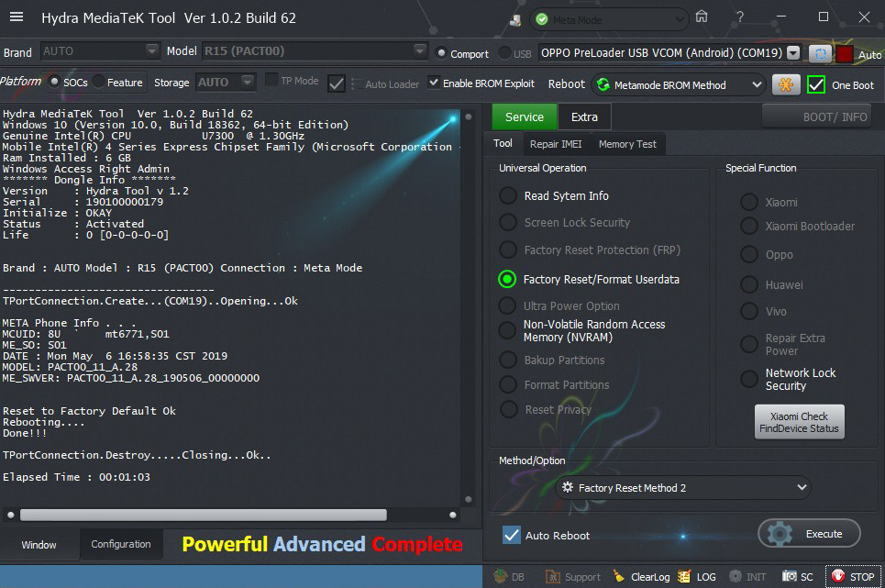Click the green check Meta Mode icon
This screenshot has height=588, width=885.
(x=542, y=20)
